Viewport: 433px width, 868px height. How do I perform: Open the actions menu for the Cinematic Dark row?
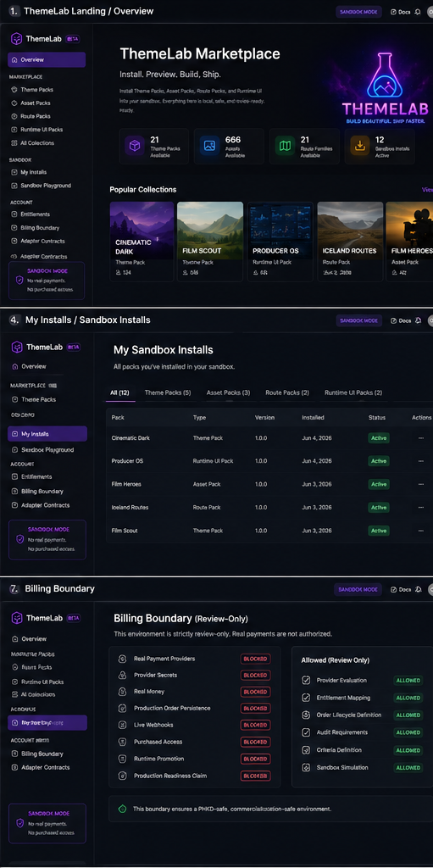pyautogui.click(x=421, y=438)
